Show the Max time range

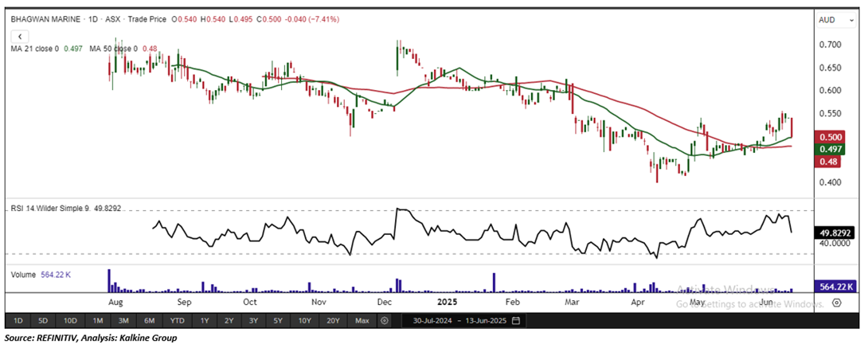[362, 321]
